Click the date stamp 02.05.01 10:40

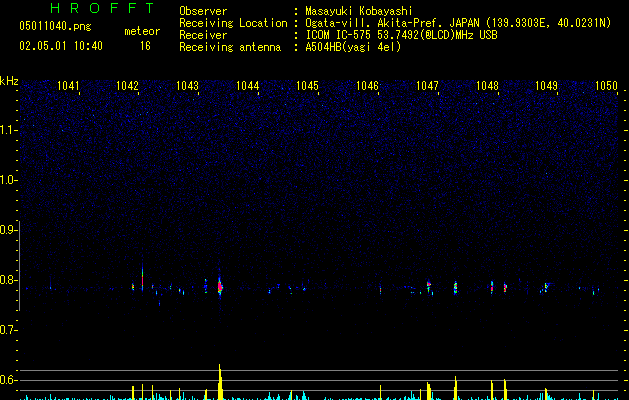click(x=61, y=46)
